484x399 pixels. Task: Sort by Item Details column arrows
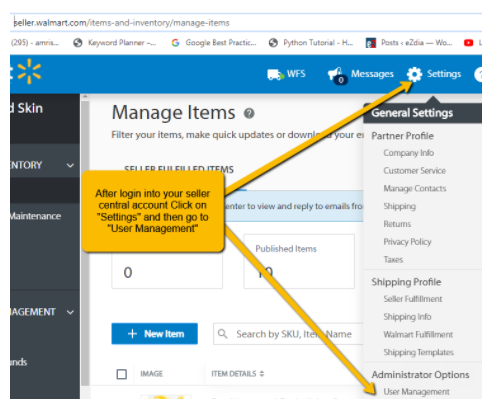tap(262, 374)
